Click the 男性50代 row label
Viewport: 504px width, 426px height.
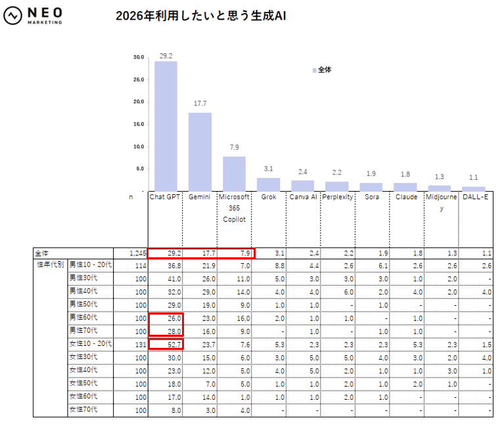[x=83, y=304]
